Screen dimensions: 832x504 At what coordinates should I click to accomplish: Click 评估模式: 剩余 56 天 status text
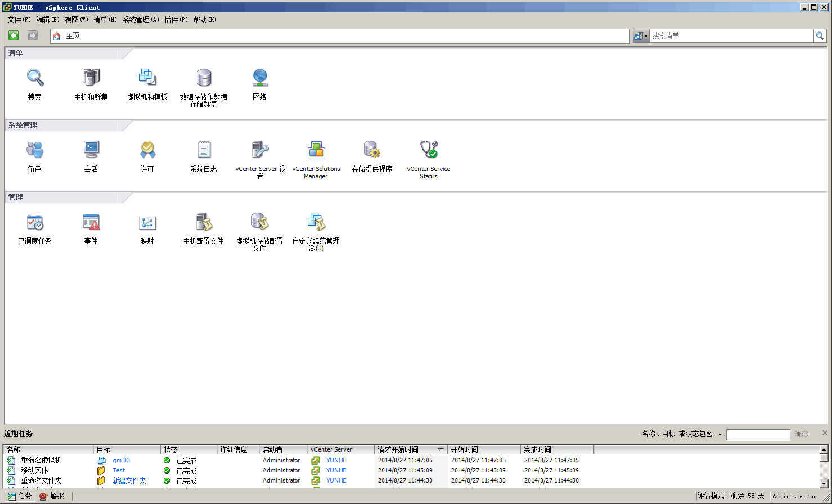point(731,496)
